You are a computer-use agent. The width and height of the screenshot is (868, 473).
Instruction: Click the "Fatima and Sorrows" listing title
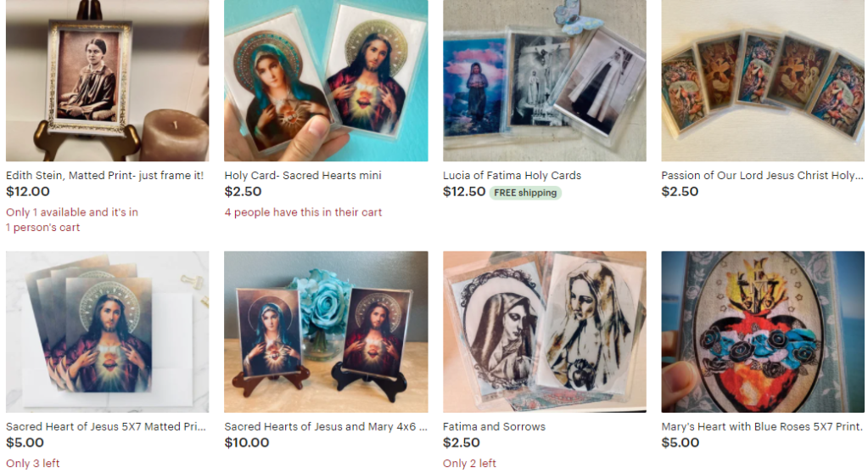(494, 426)
